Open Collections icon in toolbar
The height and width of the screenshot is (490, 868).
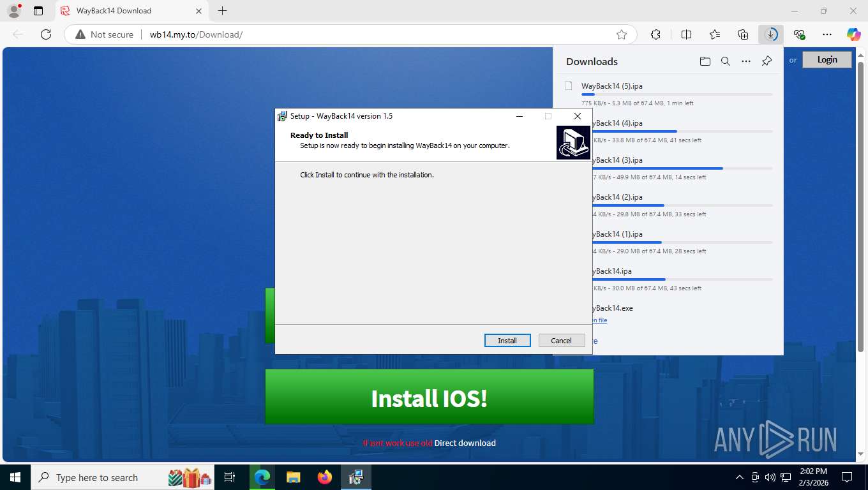(743, 34)
